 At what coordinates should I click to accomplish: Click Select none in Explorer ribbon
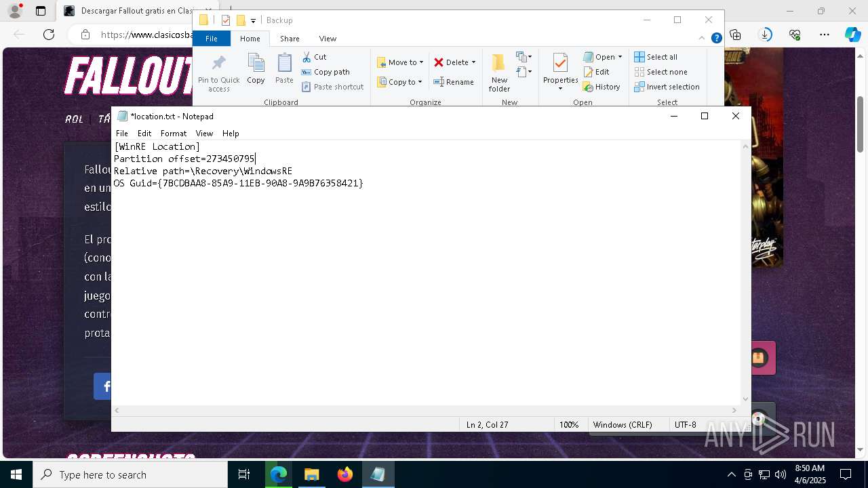pyautogui.click(x=660, y=72)
